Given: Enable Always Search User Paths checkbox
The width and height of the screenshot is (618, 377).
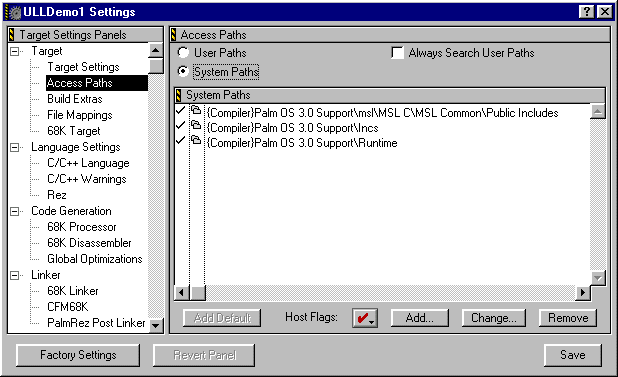Looking at the screenshot, I should (398, 52).
